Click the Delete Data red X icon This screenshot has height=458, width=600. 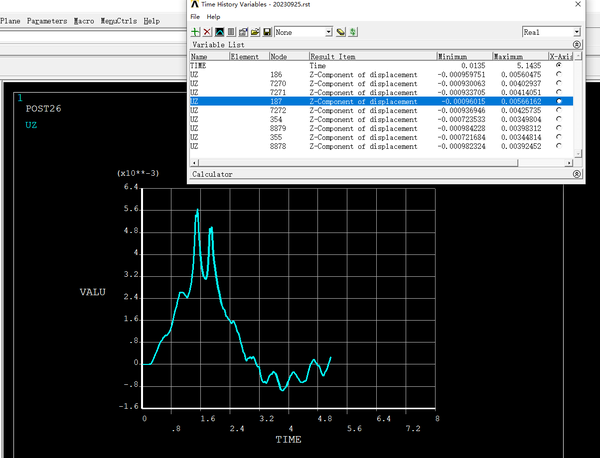[208, 32]
